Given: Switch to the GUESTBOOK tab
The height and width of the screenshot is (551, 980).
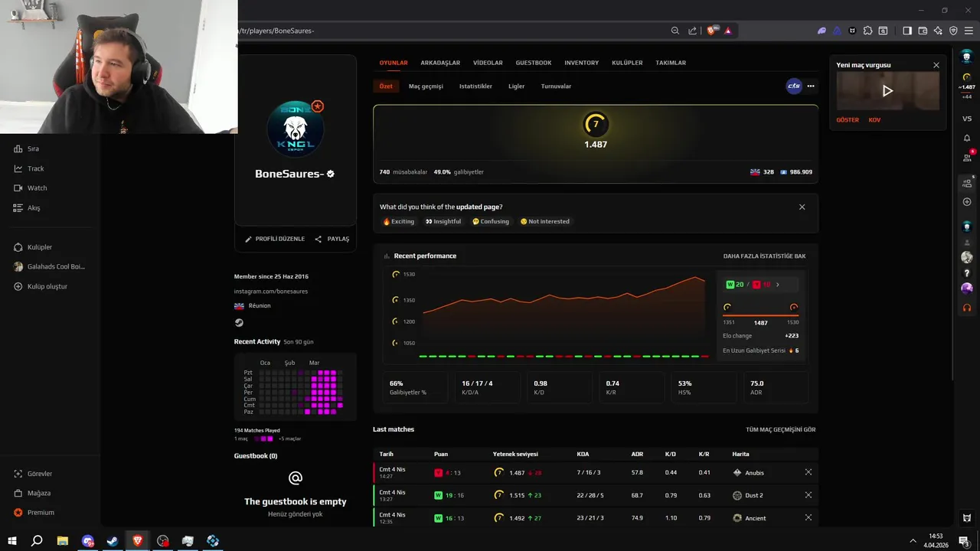Looking at the screenshot, I should click(x=534, y=63).
